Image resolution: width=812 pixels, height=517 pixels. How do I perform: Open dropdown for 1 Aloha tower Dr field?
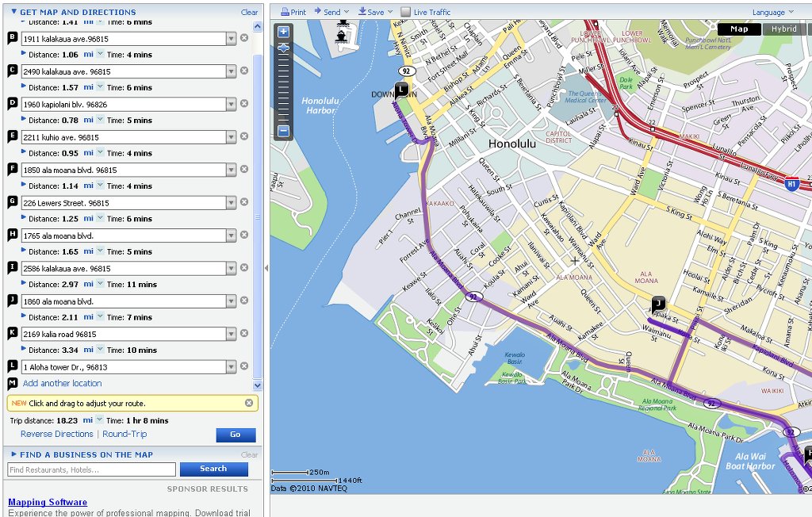pyautogui.click(x=231, y=367)
